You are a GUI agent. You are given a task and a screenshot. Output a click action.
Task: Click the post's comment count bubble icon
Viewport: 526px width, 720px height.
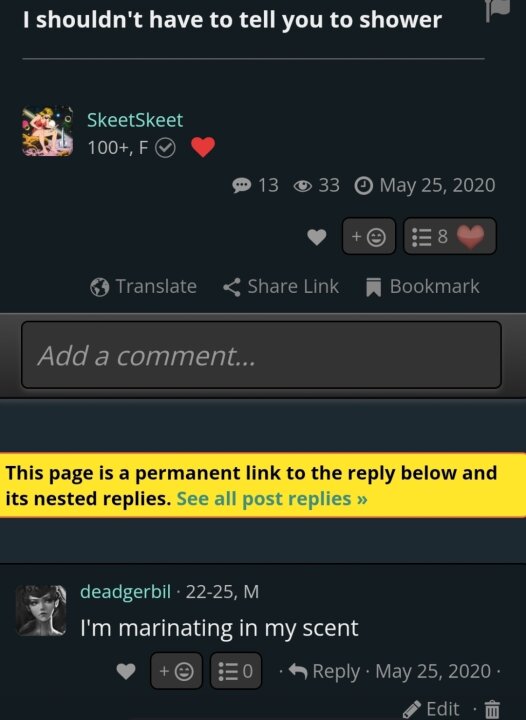241,186
